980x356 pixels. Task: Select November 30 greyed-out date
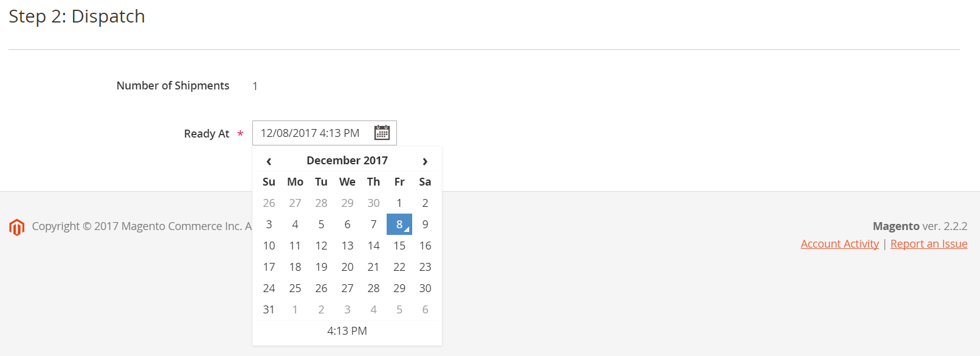373,203
